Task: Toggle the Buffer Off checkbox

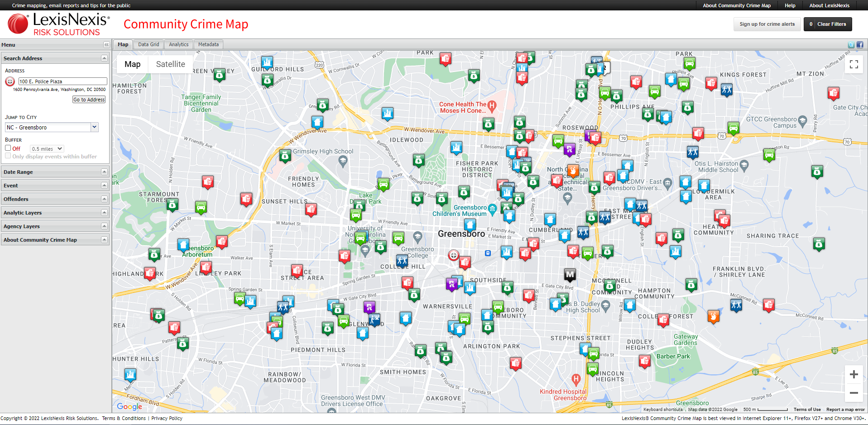Action: point(8,148)
